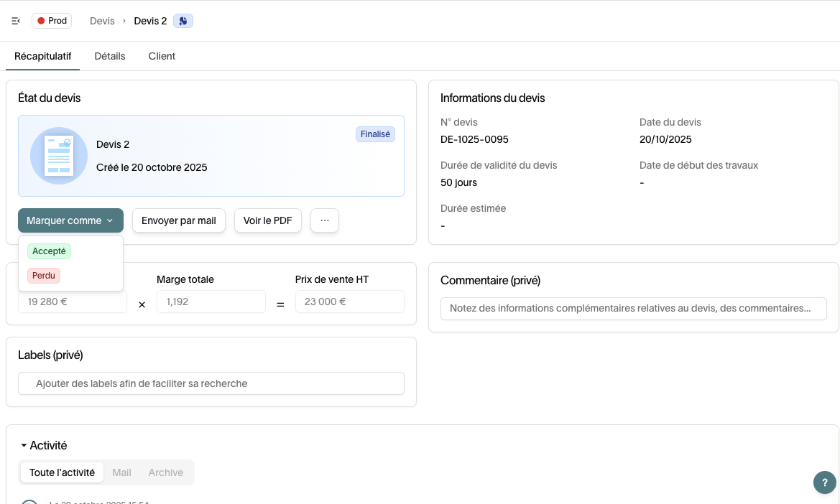Click the quote document illustration

point(59,155)
